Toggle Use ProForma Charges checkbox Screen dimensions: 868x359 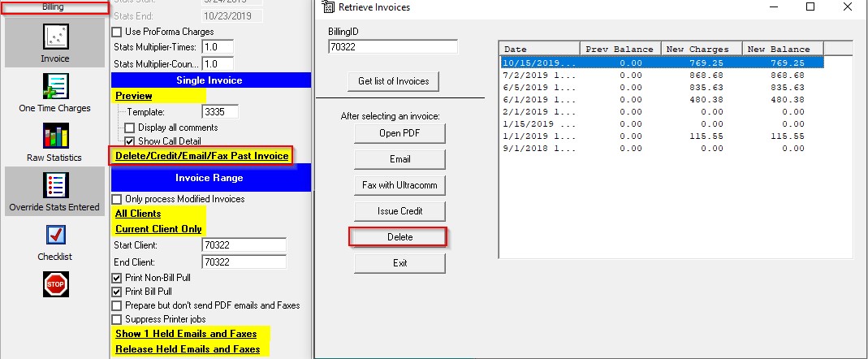117,32
